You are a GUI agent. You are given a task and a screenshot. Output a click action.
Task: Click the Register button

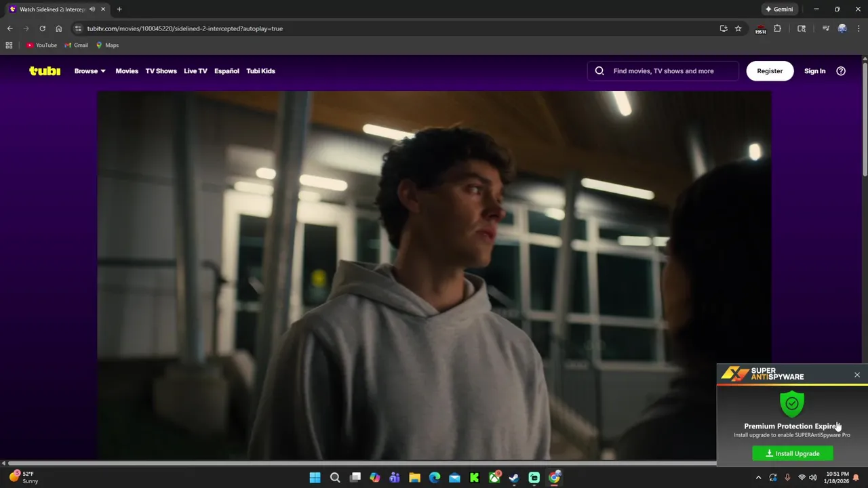pos(770,70)
